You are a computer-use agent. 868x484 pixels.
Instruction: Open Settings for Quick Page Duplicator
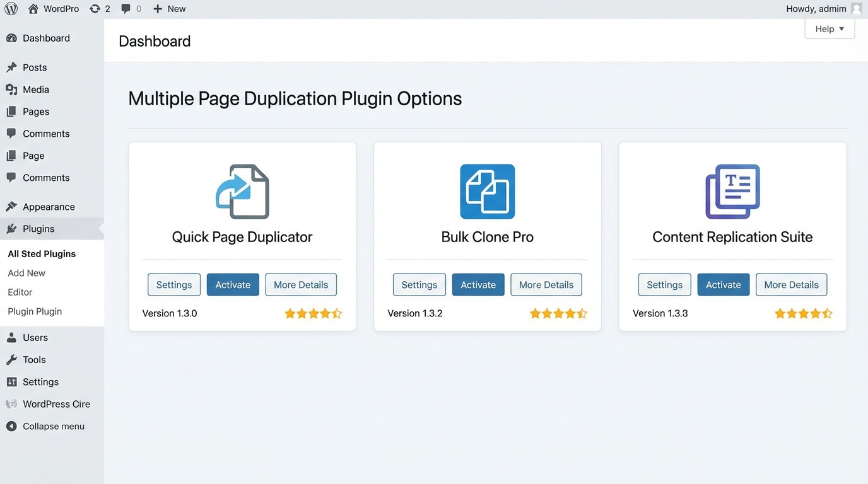[x=174, y=284]
